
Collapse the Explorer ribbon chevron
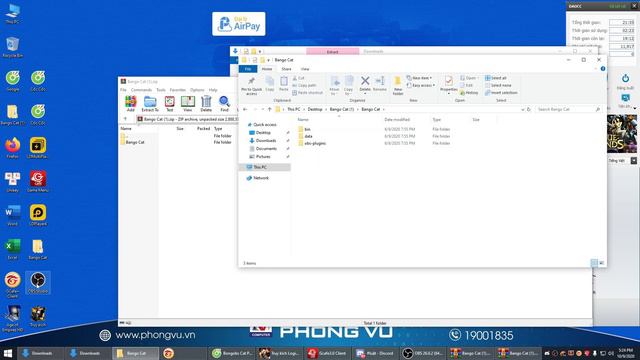coord(596,69)
